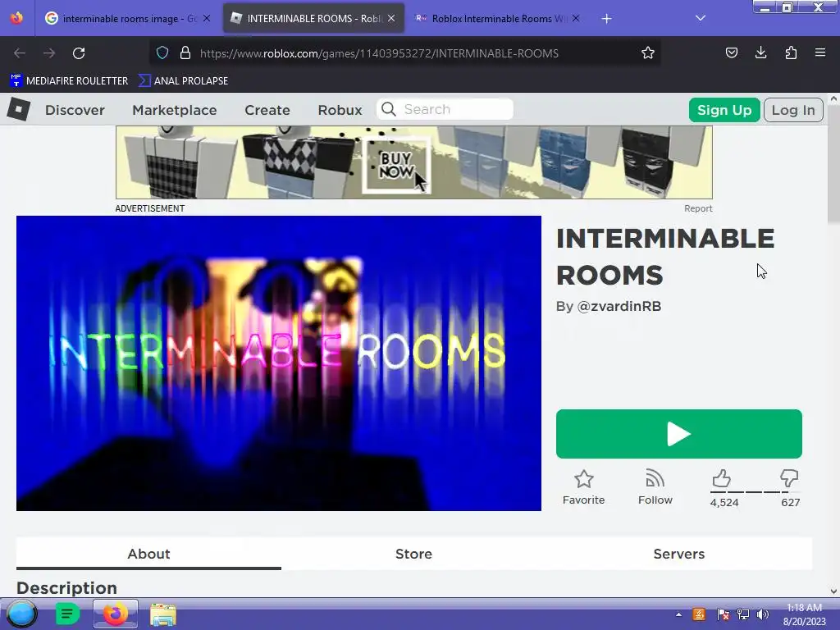Click the site security padlock icon

[x=185, y=53]
